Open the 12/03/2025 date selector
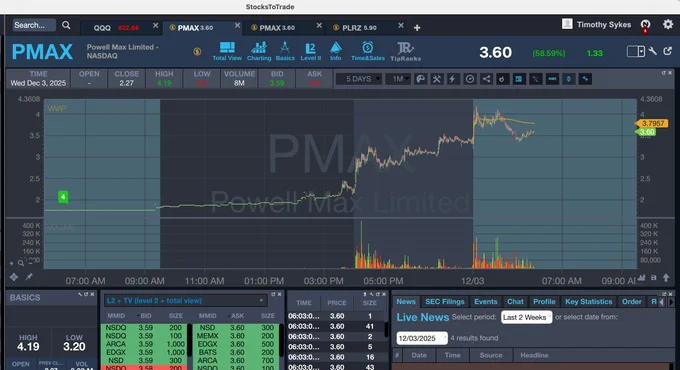This screenshot has width=680, height=370. pyautogui.click(x=422, y=338)
